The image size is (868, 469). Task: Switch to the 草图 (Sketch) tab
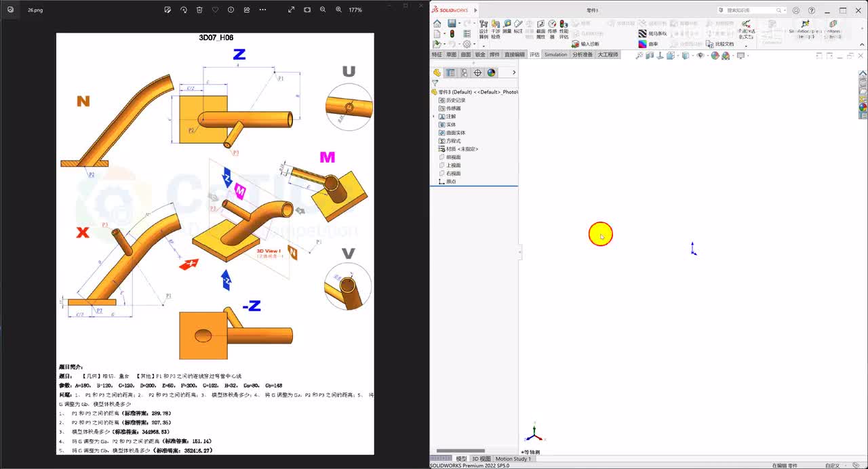pyautogui.click(x=451, y=54)
